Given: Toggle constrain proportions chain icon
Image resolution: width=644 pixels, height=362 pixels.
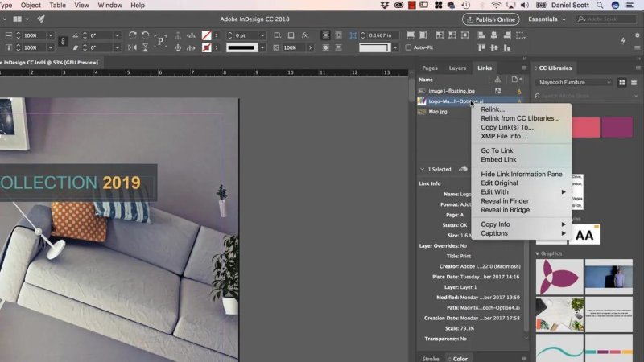Looking at the screenshot, I should click(63, 41).
